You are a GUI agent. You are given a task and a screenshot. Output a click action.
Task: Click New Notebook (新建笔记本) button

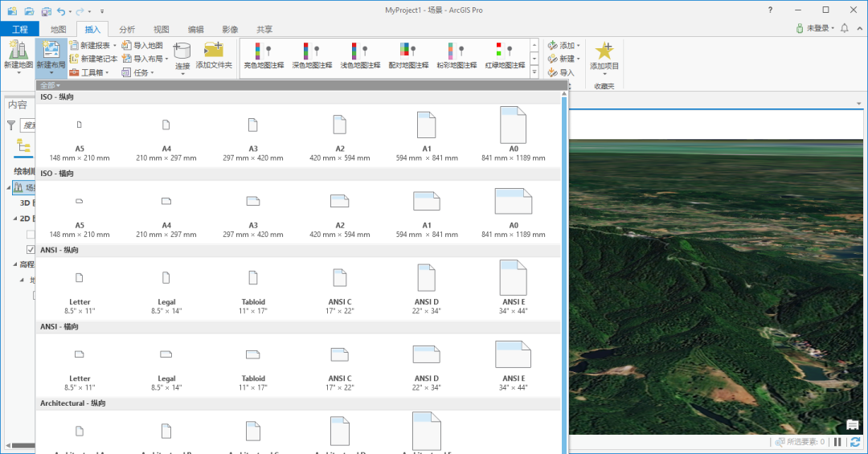(x=94, y=59)
